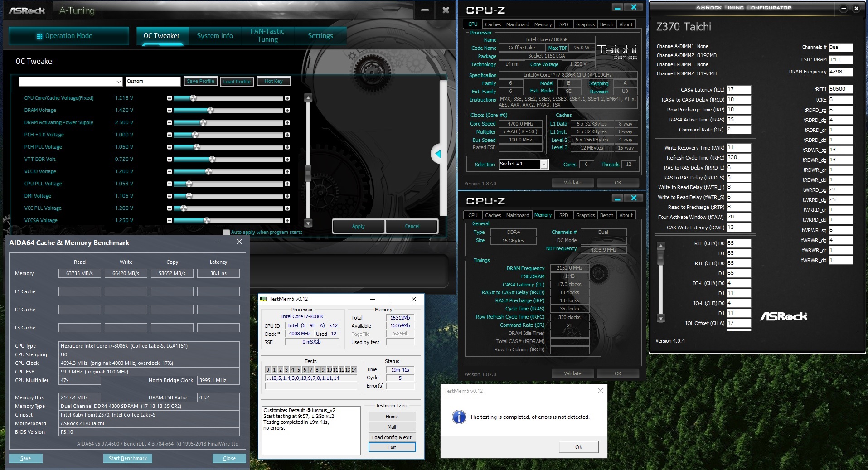Lower VCCSA Voltage using minus icon
Viewport: 868px width, 470px height.
click(170, 221)
